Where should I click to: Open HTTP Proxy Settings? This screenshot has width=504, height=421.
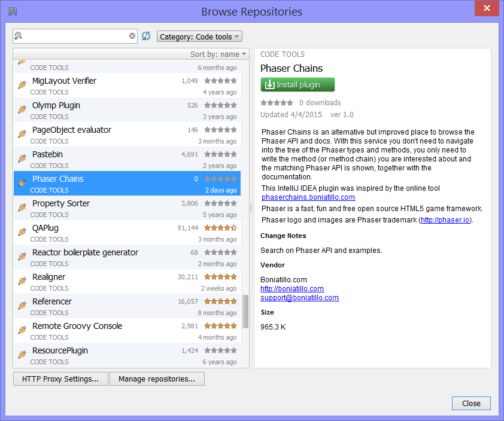pyautogui.click(x=60, y=379)
